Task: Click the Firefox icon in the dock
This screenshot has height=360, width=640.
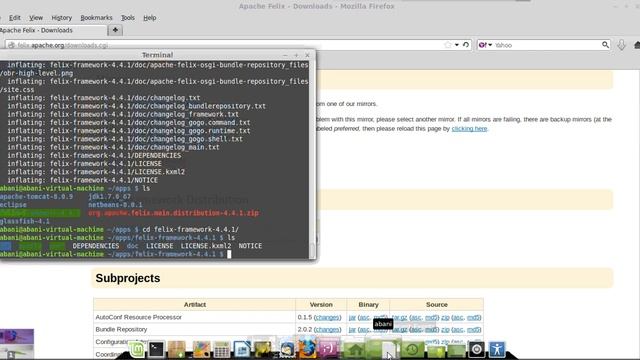Action: pyautogui.click(x=307, y=349)
